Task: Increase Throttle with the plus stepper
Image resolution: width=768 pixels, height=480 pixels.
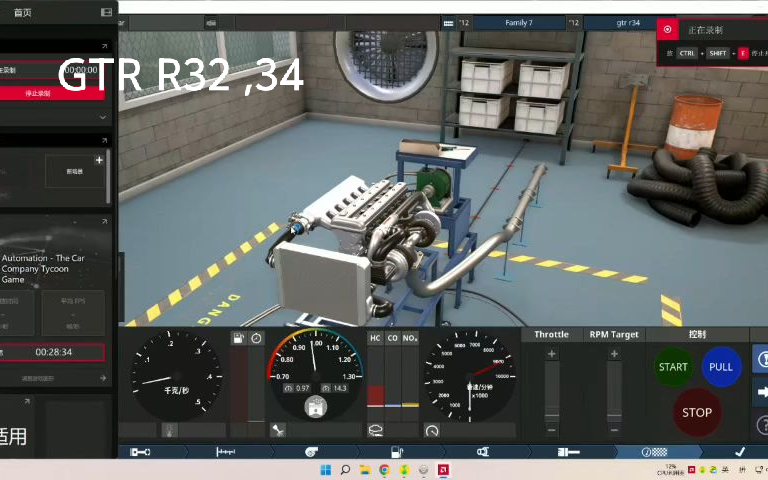Action: tap(552, 354)
